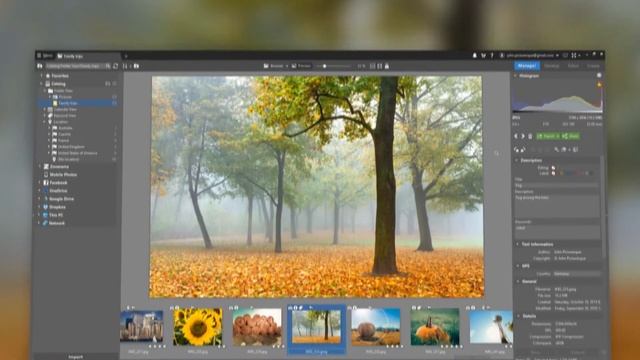Select the city skyline thumbnail
640x360 pixels.
[142, 326]
